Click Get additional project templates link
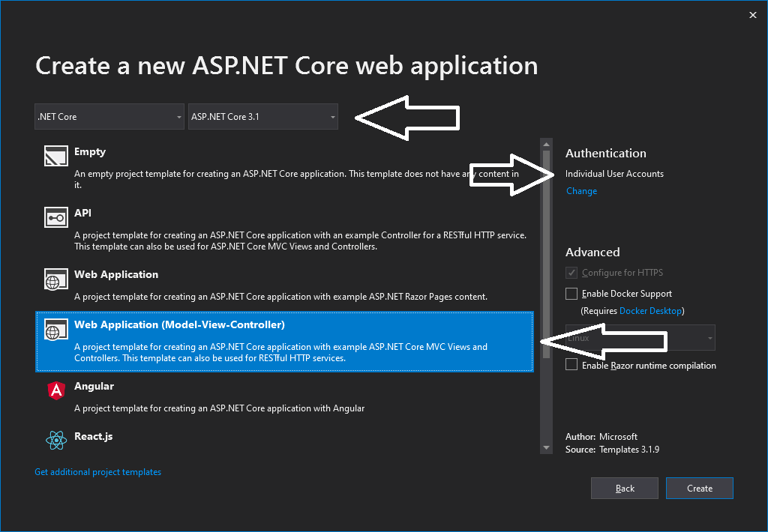This screenshot has height=532, width=768. point(98,472)
